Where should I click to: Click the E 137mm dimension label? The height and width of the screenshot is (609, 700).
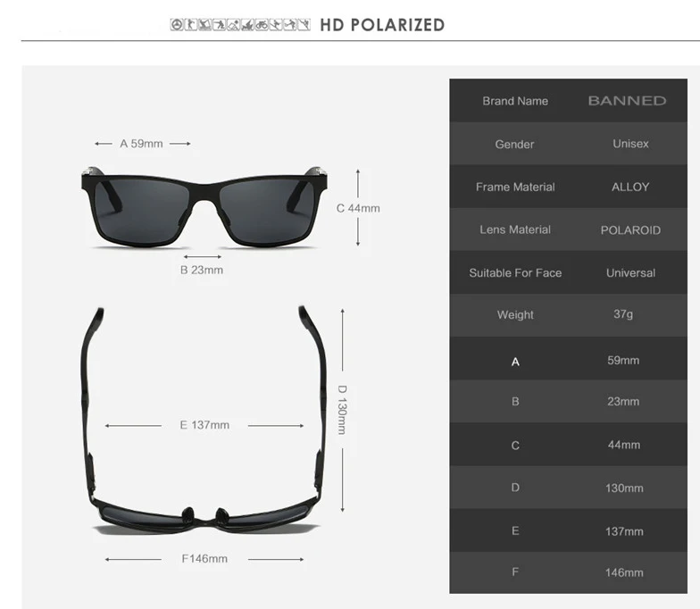(204, 425)
